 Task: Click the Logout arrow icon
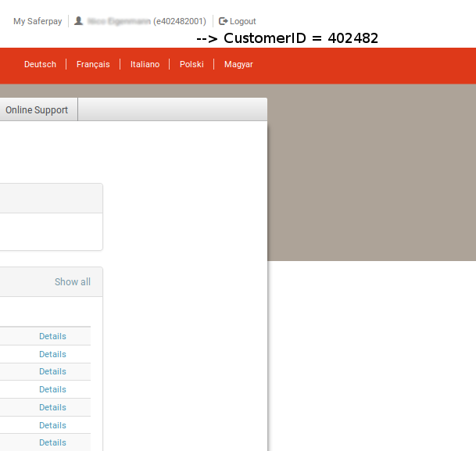pyautogui.click(x=224, y=21)
